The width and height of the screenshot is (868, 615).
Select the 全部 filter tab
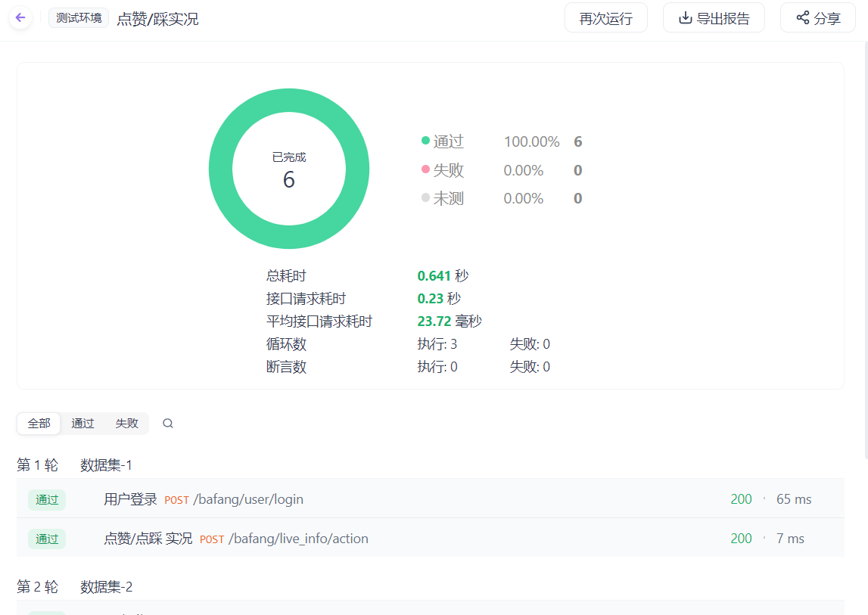[x=39, y=424]
